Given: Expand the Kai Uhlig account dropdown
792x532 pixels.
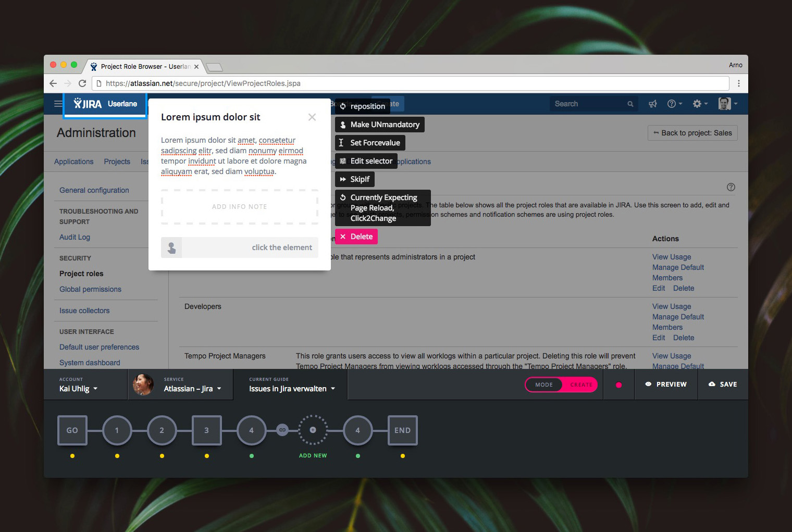Looking at the screenshot, I should click(x=79, y=389).
